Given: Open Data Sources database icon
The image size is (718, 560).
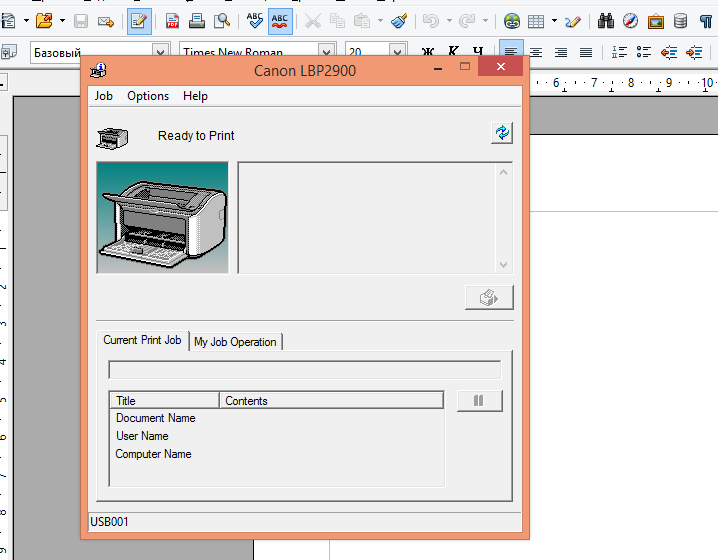Looking at the screenshot, I should point(680,21).
